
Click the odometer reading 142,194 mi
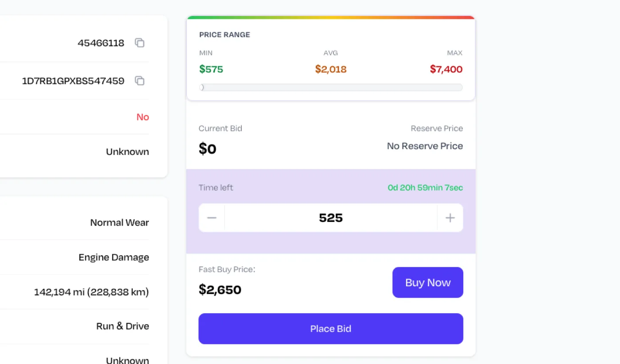tap(91, 292)
